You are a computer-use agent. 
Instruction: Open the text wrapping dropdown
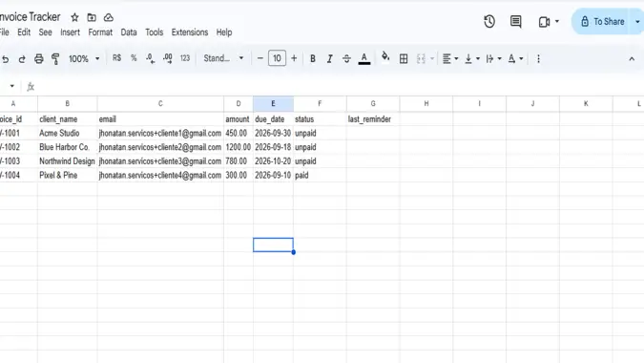(493, 59)
